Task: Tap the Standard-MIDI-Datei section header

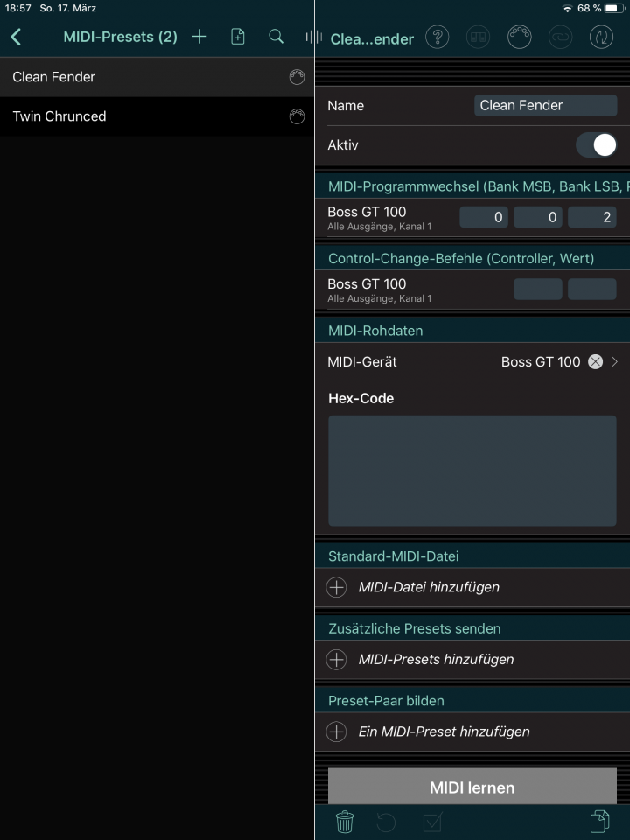Action: pos(393,556)
